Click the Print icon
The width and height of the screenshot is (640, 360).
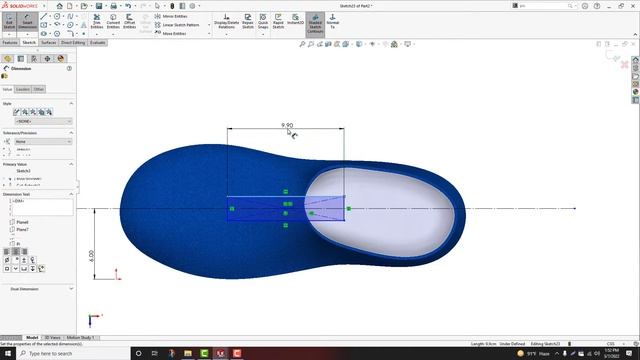(x=113, y=6)
